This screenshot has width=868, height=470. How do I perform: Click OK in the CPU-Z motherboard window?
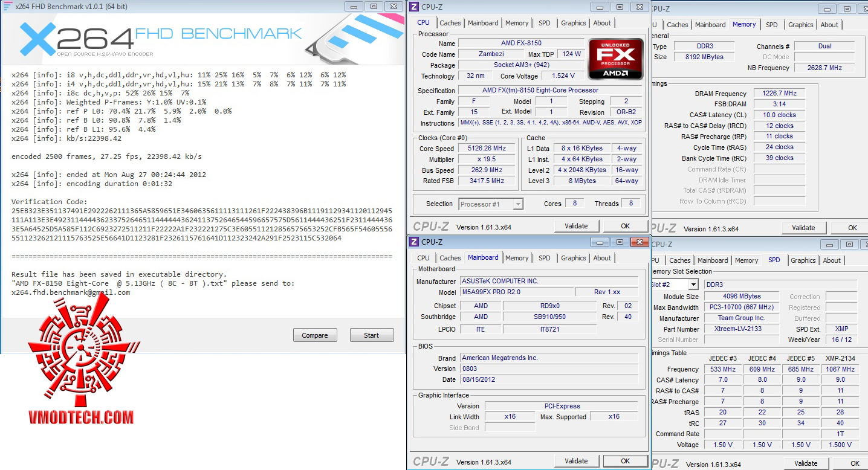626,461
